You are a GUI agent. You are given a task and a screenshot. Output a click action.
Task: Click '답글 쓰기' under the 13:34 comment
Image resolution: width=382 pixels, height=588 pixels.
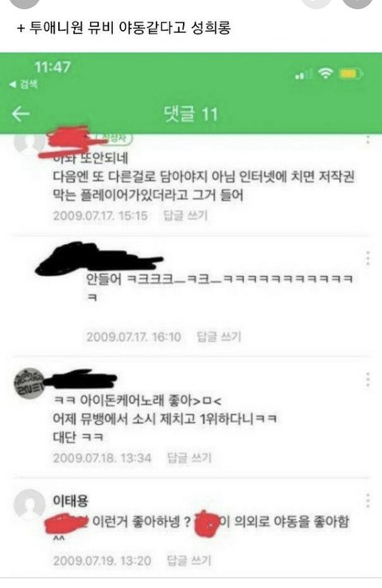click(x=189, y=458)
